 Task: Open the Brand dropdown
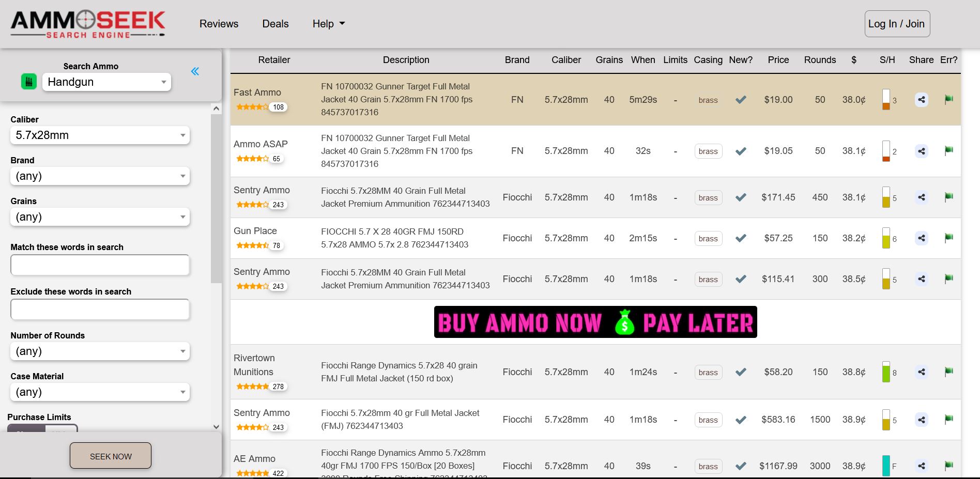coord(100,176)
